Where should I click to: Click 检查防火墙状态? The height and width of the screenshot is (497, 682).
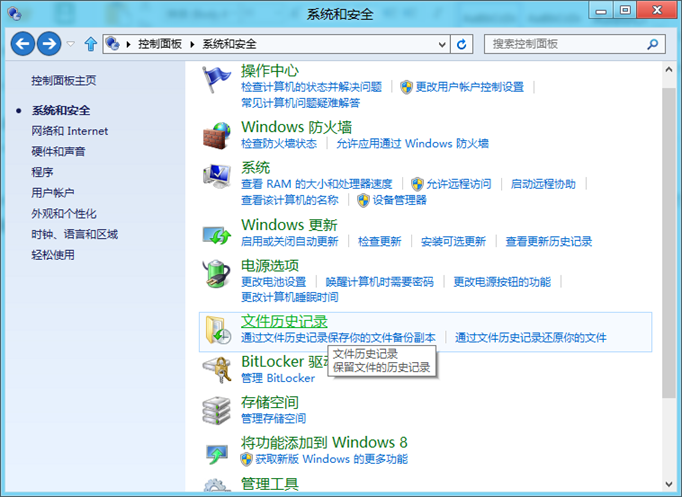click(x=279, y=143)
